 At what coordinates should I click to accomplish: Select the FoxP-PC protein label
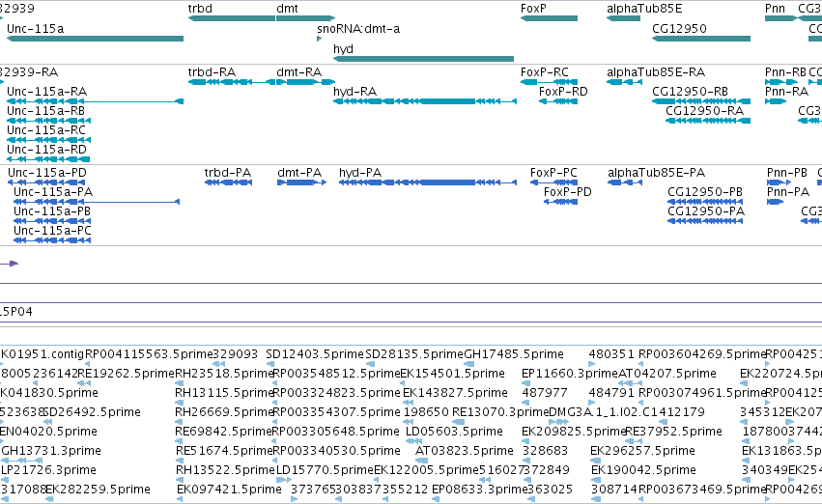[x=553, y=173]
